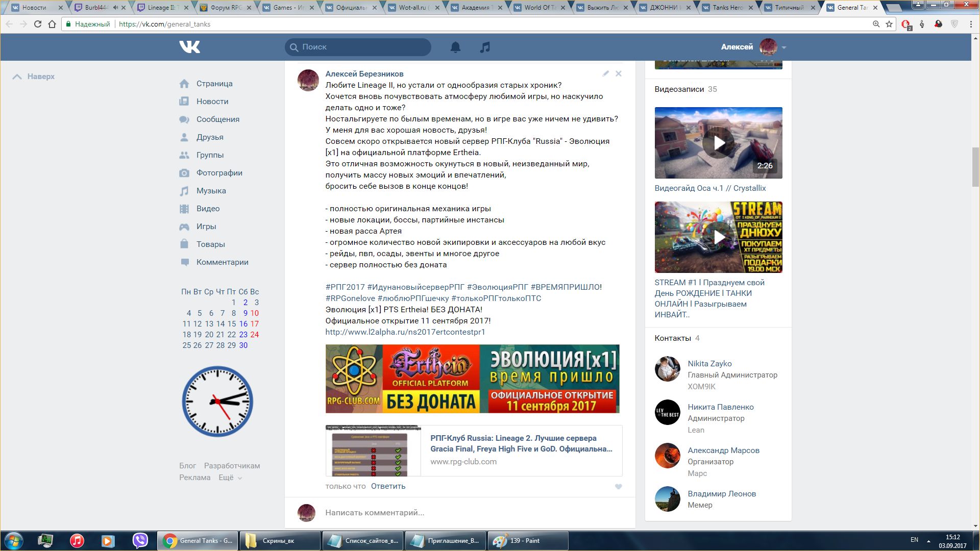
Task: Bookmark this page with the star icon
Action: 889,24
